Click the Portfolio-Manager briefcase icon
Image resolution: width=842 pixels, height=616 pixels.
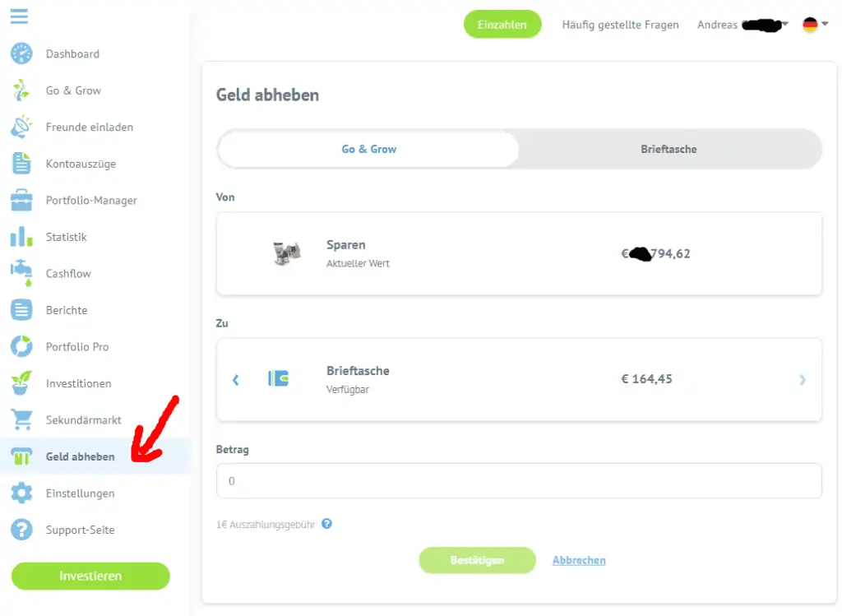[21, 200]
